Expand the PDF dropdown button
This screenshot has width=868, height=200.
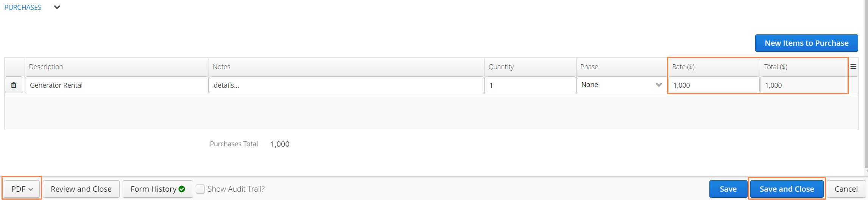point(22,189)
